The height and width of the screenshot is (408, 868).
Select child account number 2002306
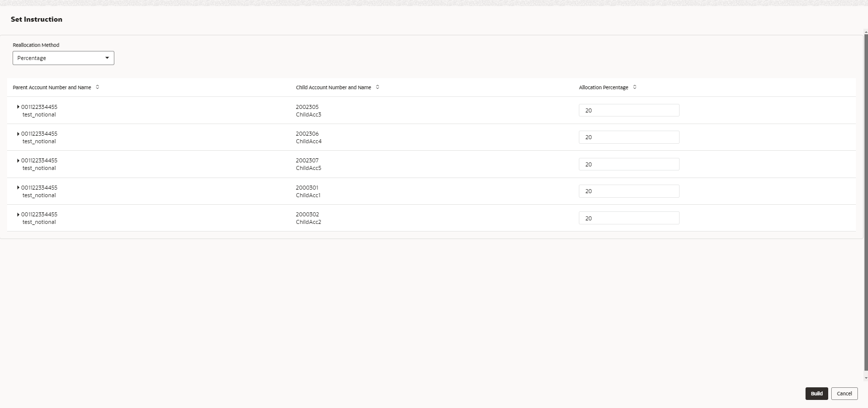307,134
